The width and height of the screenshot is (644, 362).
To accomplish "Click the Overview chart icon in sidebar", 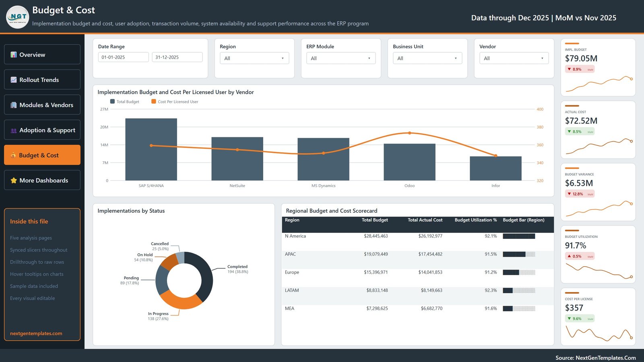I will [x=14, y=55].
